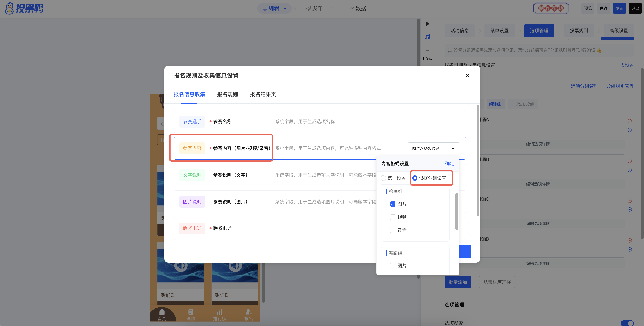The height and width of the screenshot is (326, 644).
Task: Check 视频 under 绘画组
Action: [393, 217]
